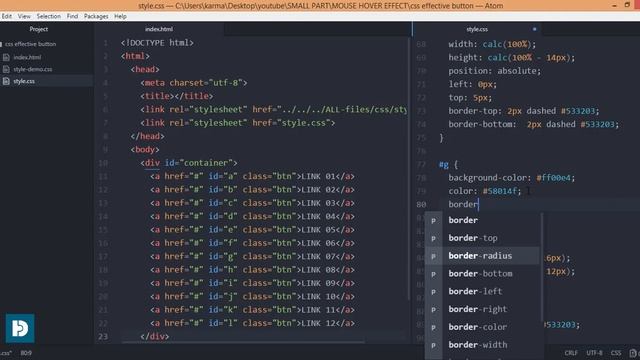Open the Packages menu
The height and width of the screenshot is (360, 640).
[96, 16]
